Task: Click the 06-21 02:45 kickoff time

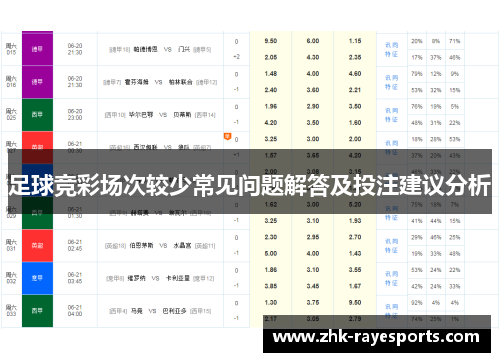Action: click(75, 245)
